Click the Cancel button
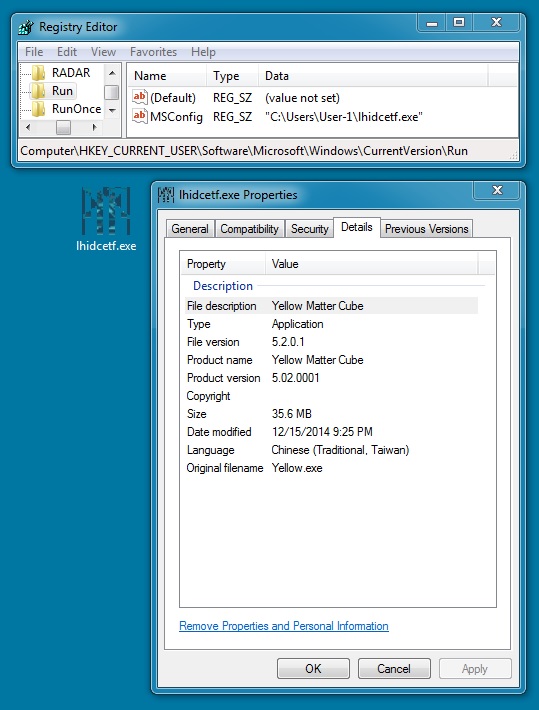This screenshot has width=539, height=710. (394, 668)
